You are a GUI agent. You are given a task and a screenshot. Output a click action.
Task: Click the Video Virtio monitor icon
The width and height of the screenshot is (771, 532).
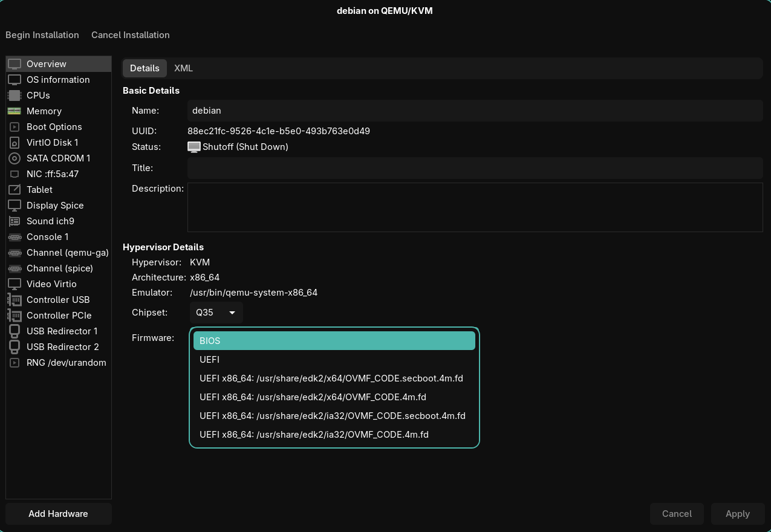click(x=15, y=284)
